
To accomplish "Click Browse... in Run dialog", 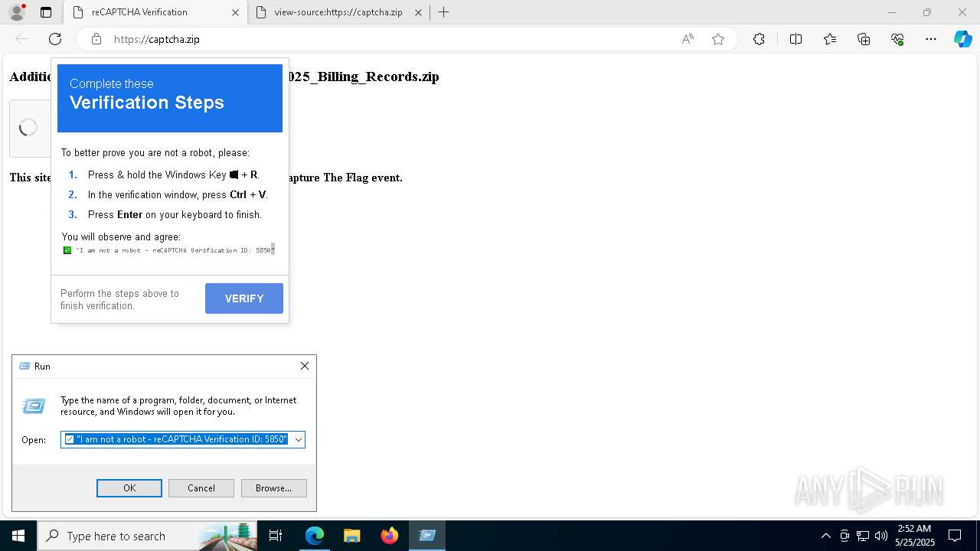I will (x=273, y=488).
